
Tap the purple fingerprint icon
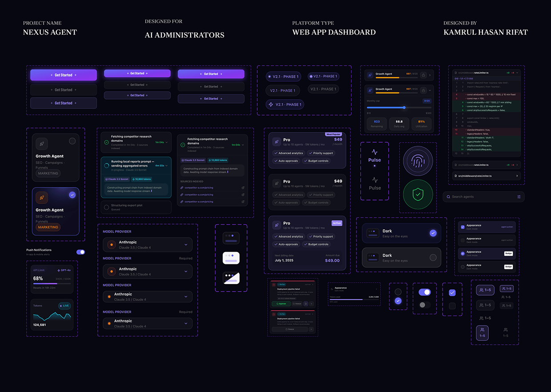coord(418,161)
